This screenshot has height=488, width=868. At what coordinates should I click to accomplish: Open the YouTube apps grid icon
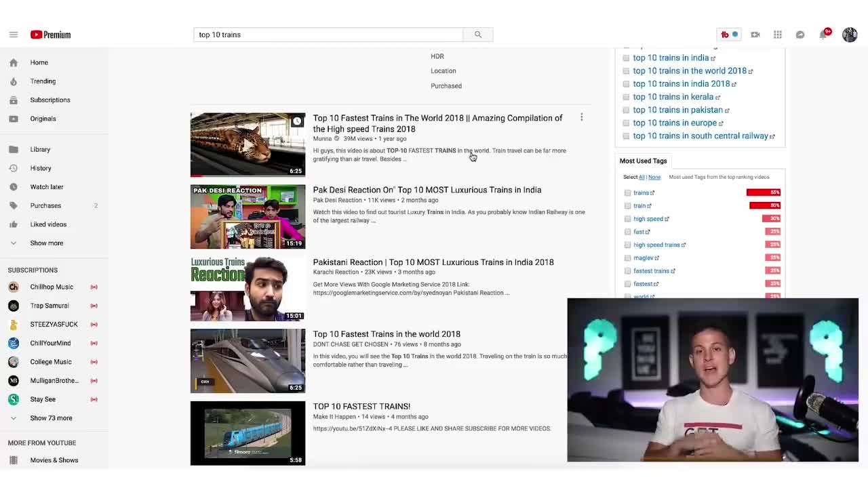(x=778, y=35)
